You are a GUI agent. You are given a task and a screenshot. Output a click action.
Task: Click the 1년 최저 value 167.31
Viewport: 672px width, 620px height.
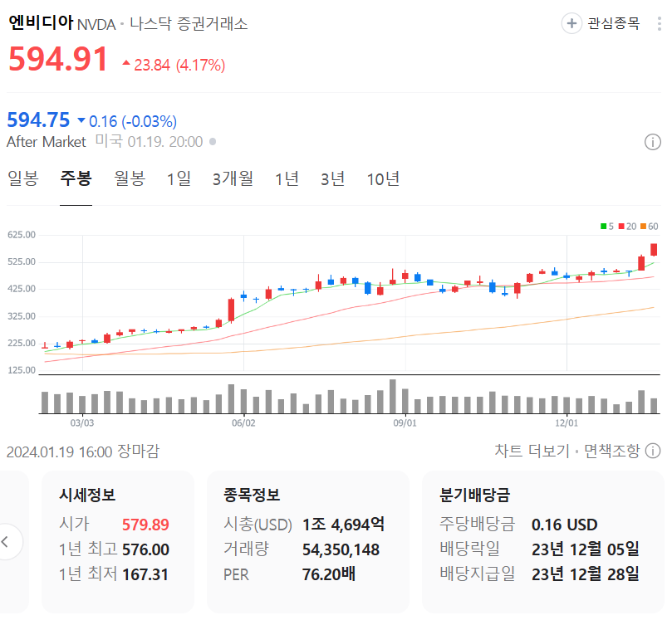click(145, 574)
